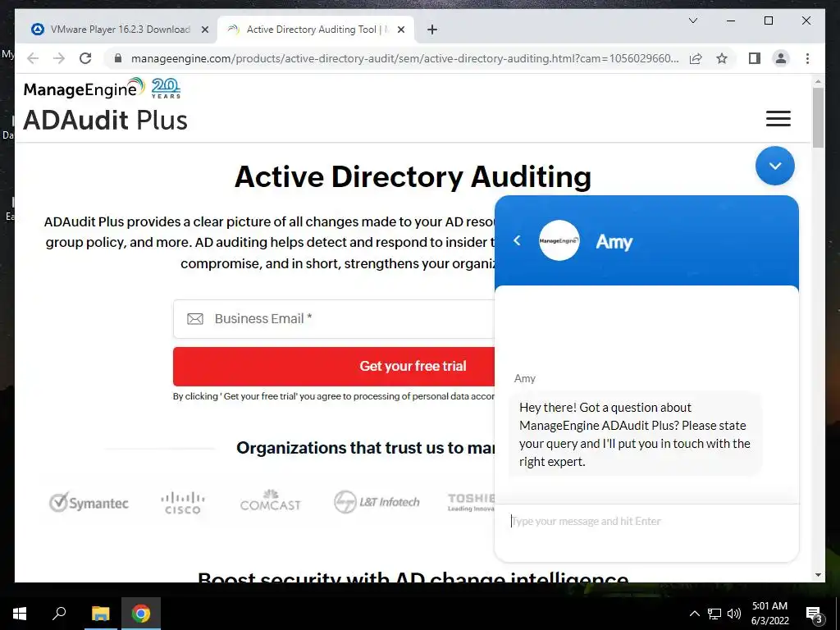Open the tab search dropdown arrow
This screenshot has width=840, height=630.
[692, 21]
